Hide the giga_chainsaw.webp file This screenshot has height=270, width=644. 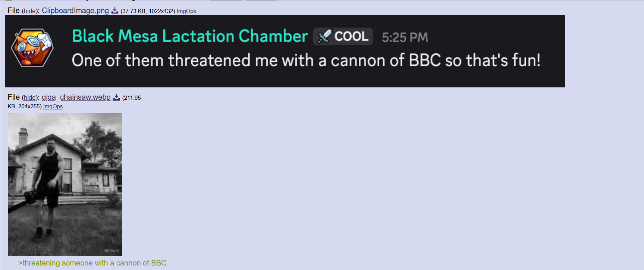coord(29,98)
